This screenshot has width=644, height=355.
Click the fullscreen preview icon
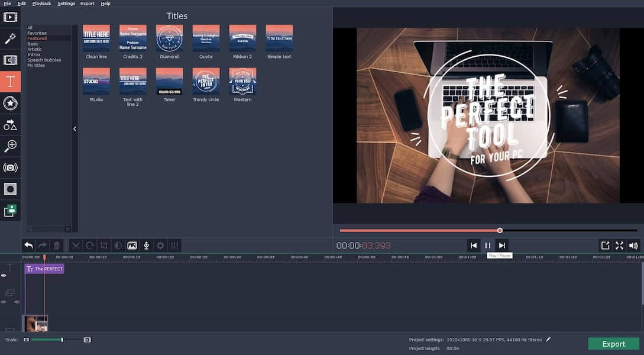point(619,245)
